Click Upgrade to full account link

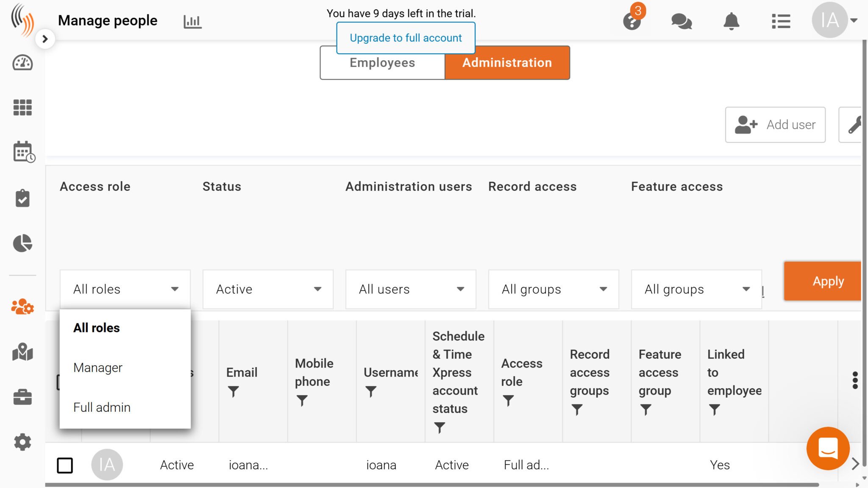[406, 38]
